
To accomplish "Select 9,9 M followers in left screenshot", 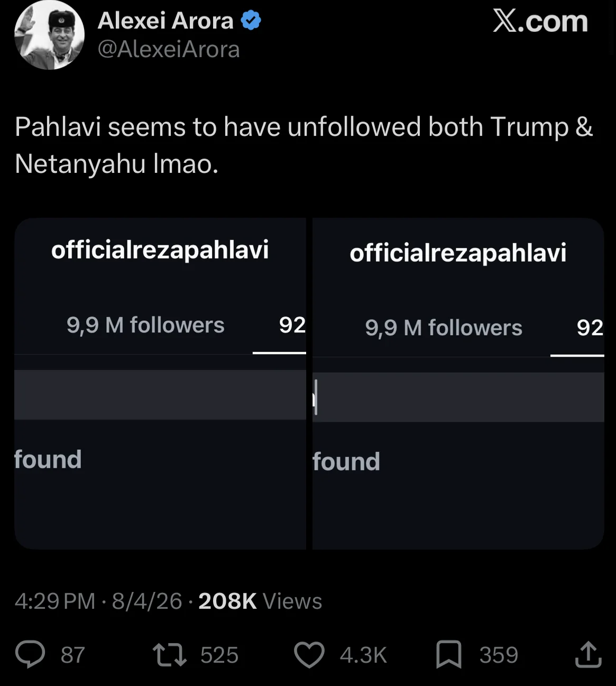I will tap(145, 325).
